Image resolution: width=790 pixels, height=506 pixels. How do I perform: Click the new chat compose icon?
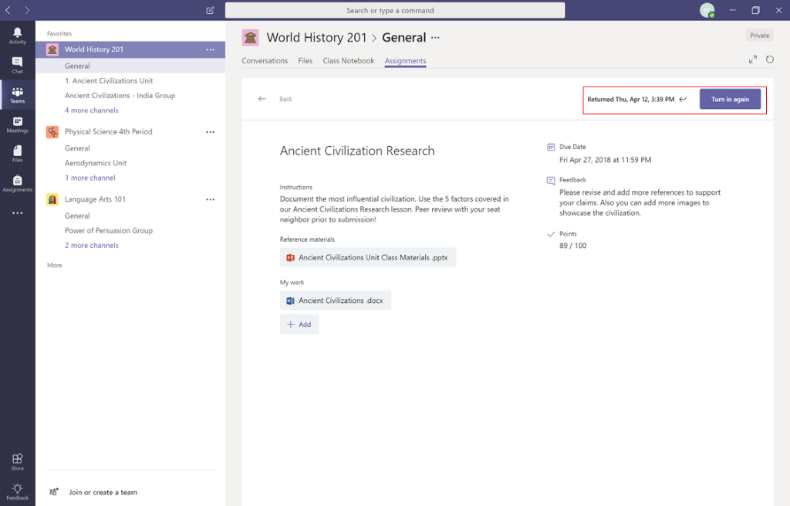coord(210,10)
